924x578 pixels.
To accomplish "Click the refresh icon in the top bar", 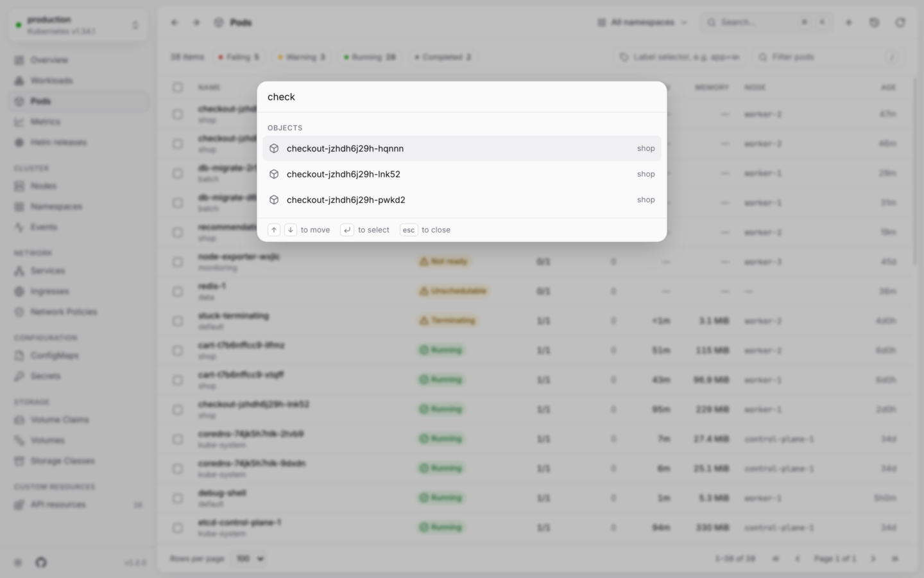I will 900,22.
